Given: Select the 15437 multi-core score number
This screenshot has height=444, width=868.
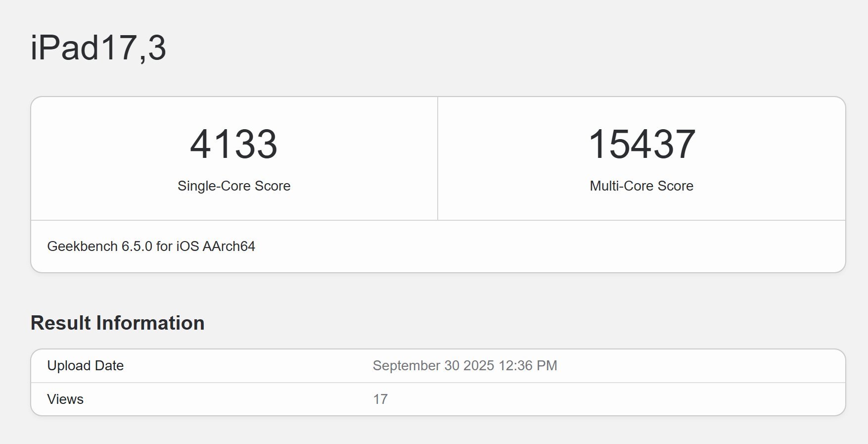Looking at the screenshot, I should click(641, 144).
